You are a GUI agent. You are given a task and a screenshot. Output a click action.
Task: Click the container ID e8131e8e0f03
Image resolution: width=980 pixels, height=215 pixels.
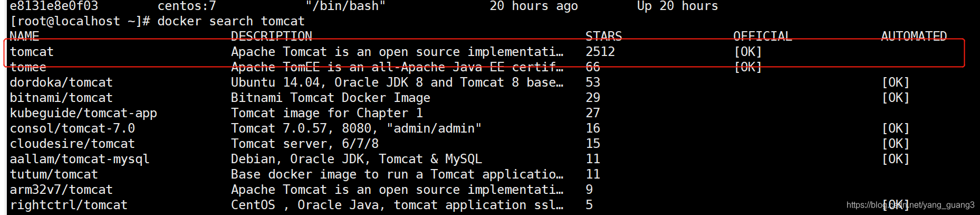click(x=54, y=6)
